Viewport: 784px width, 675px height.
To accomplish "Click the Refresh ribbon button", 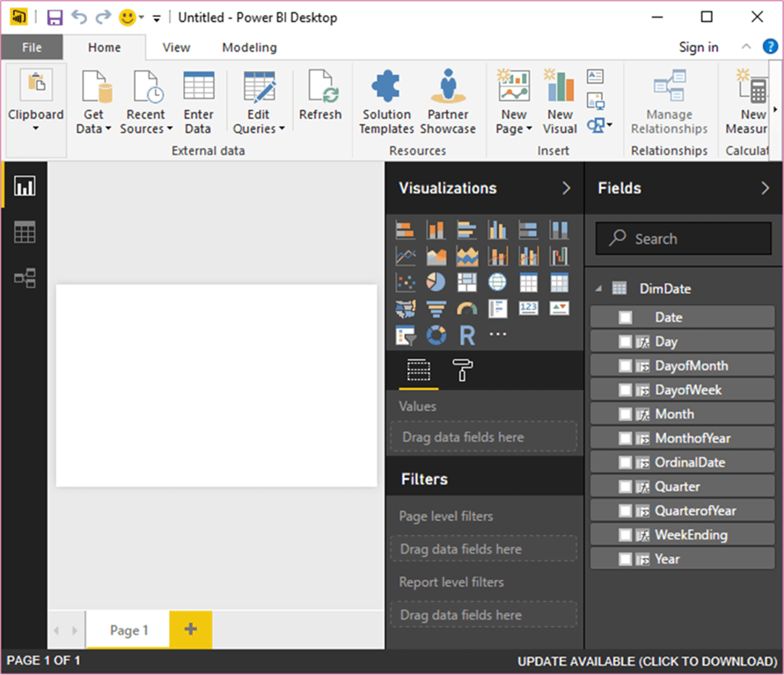I will (x=320, y=95).
